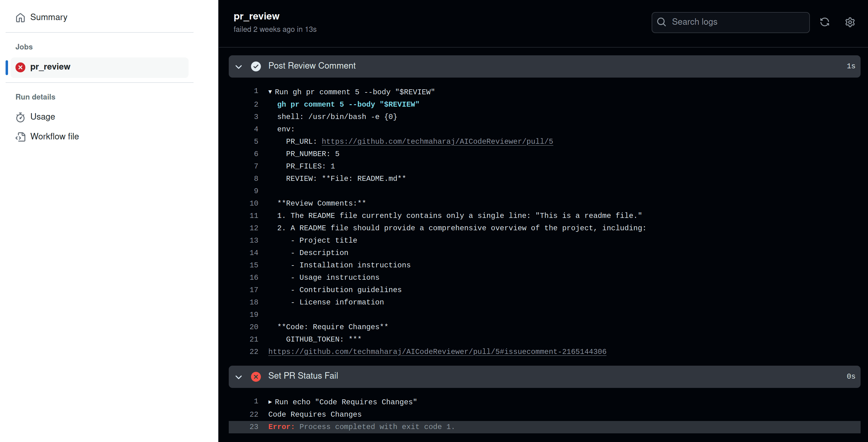Click the Usage stopwatch icon
Viewport: 868px width, 442px height.
pos(20,117)
